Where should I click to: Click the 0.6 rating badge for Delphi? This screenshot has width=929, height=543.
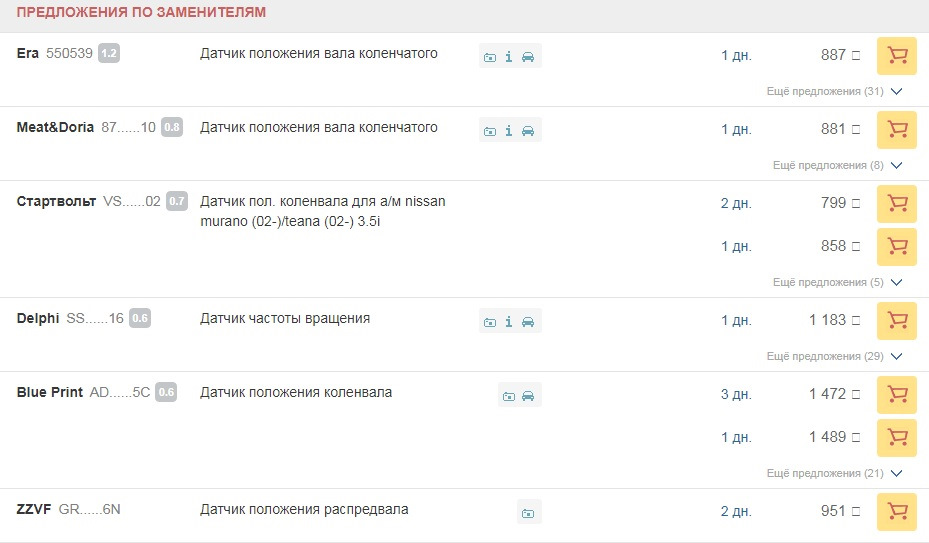(x=140, y=318)
